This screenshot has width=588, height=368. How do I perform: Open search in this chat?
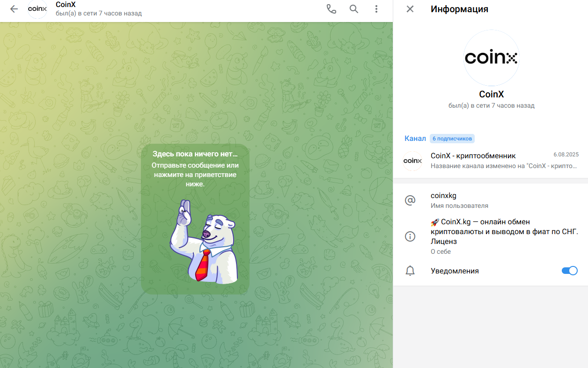354,9
